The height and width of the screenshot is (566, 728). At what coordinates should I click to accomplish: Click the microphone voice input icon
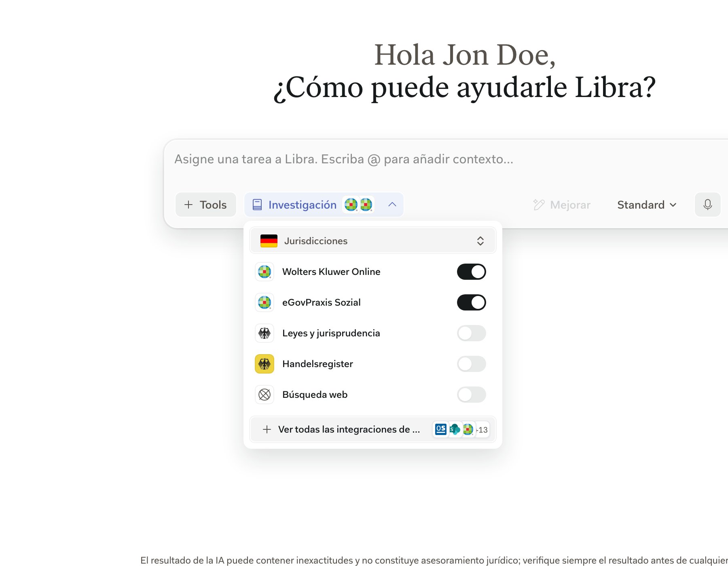(707, 205)
